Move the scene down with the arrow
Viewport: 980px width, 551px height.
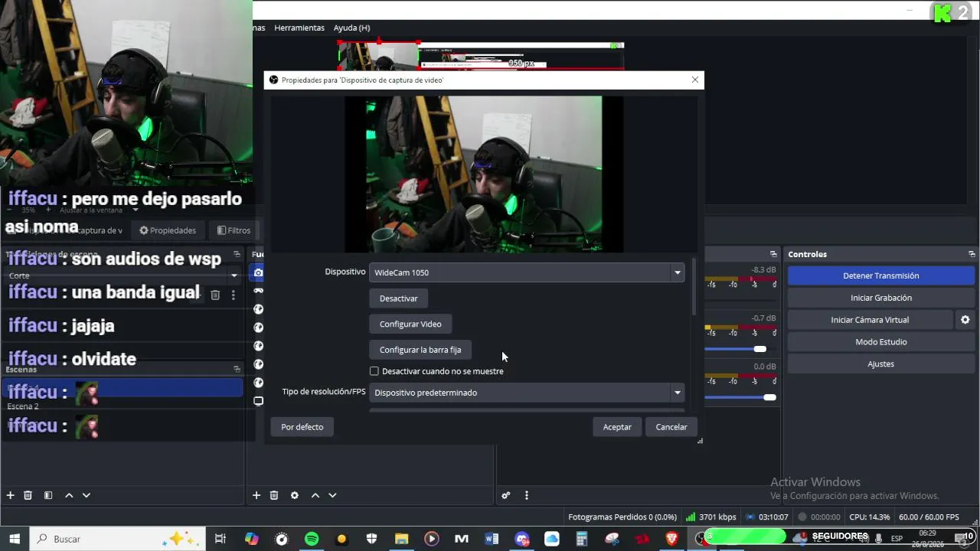87,495
